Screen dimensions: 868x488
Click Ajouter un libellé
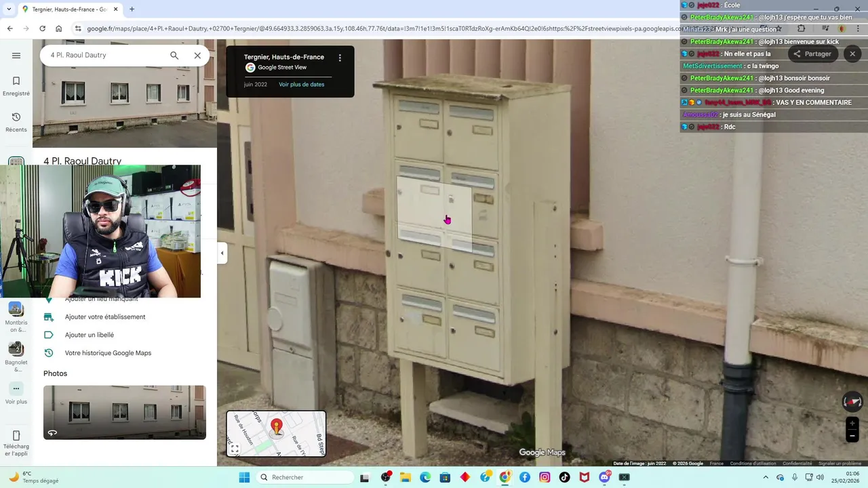90,335
